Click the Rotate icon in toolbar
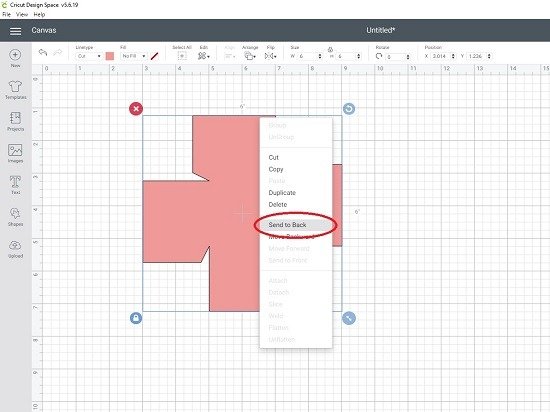Viewport: 550px width, 412px height. coord(378,56)
